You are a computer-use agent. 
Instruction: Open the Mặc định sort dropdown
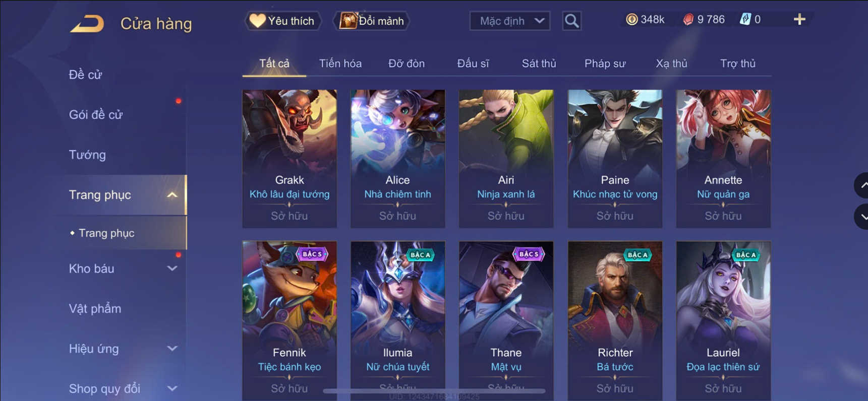510,21
